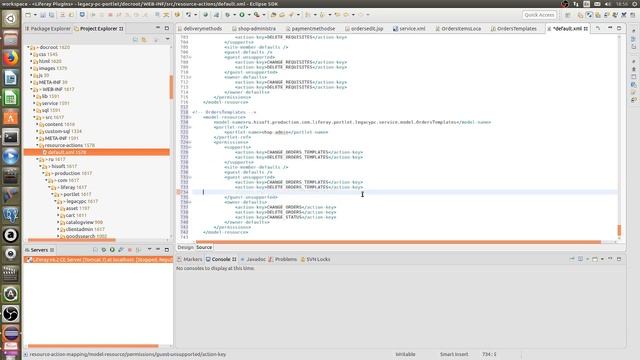Collapse the WEB-INF folder node
Screen dimensions: 640x360
[31, 89]
